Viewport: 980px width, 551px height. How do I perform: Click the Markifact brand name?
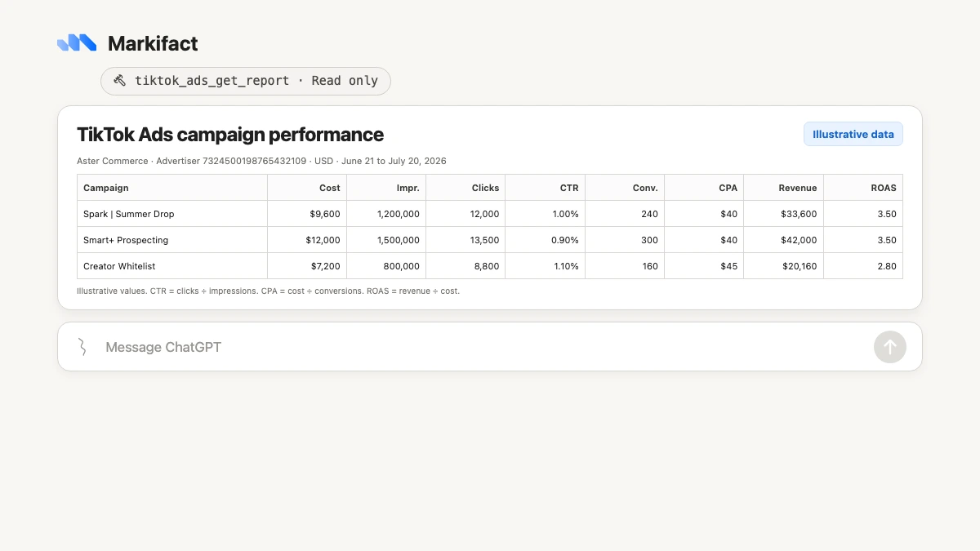(x=153, y=43)
